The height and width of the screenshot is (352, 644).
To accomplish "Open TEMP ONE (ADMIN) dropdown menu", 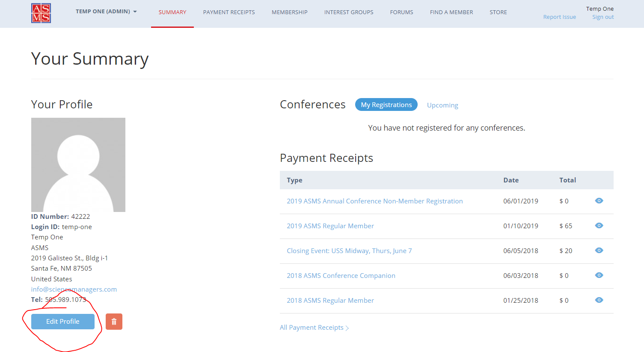I will tap(106, 12).
